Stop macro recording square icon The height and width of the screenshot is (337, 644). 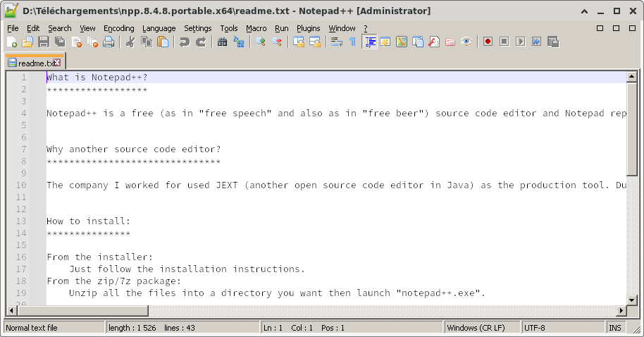504,42
